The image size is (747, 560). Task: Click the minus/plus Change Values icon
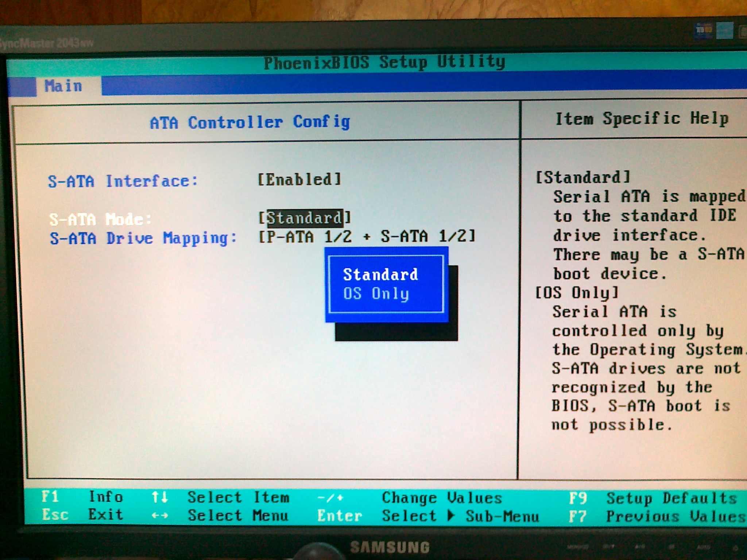pos(330,497)
